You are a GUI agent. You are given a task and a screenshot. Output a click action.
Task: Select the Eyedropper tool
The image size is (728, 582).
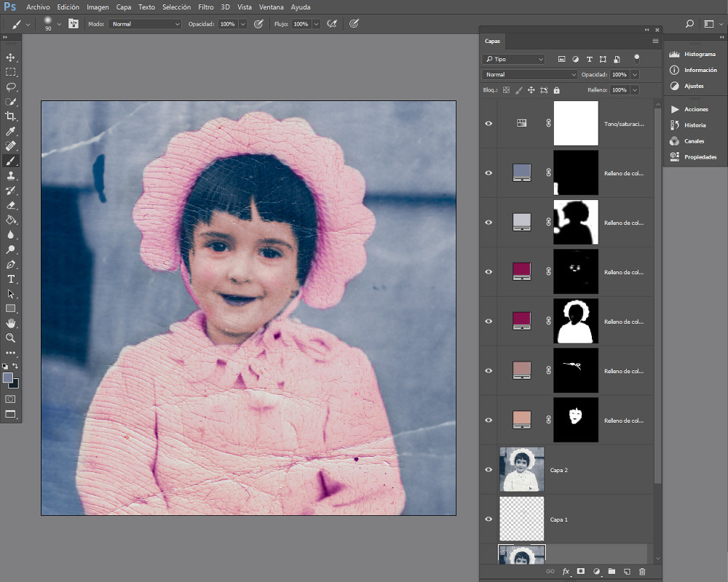pyautogui.click(x=11, y=131)
